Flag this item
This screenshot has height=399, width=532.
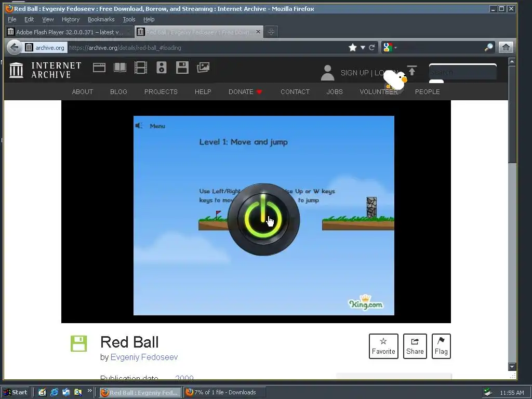pyautogui.click(x=441, y=346)
